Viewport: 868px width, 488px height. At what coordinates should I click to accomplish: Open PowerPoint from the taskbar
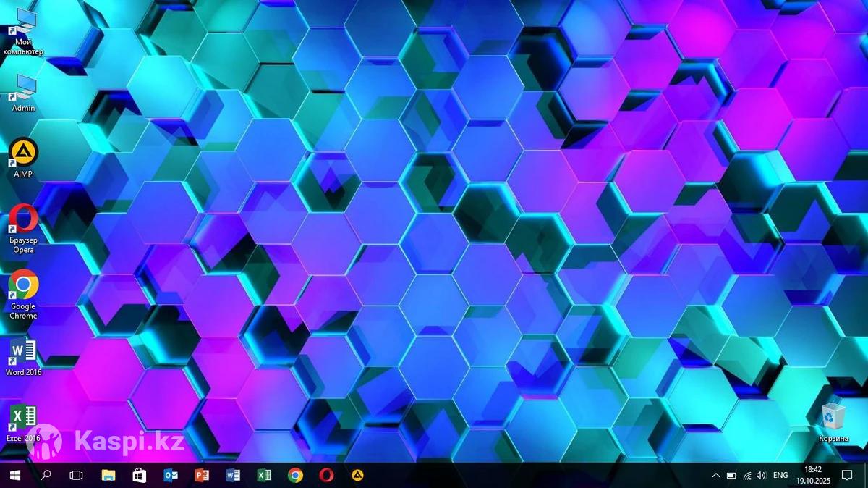202,475
